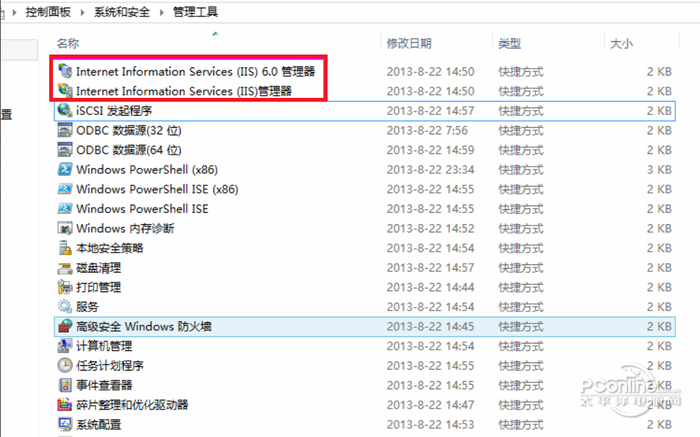Screen dimensions: 700x437
Task: Click the 事件查看器 icon
Action: [x=65, y=385]
